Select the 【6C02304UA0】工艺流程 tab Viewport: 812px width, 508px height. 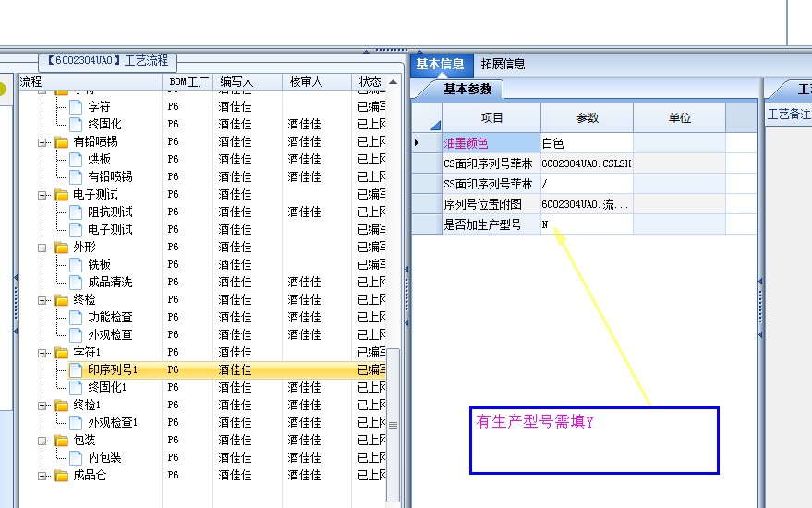(x=108, y=61)
